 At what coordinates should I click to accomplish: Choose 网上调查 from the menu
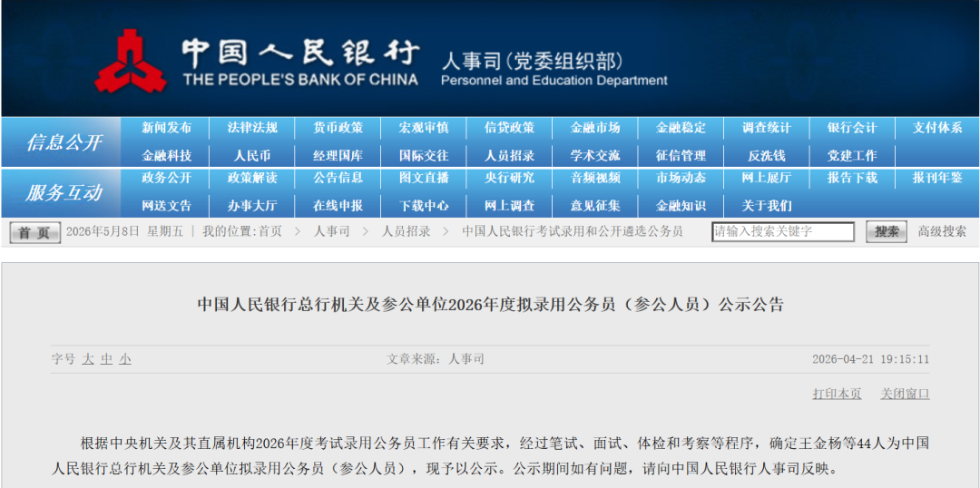[x=509, y=206]
